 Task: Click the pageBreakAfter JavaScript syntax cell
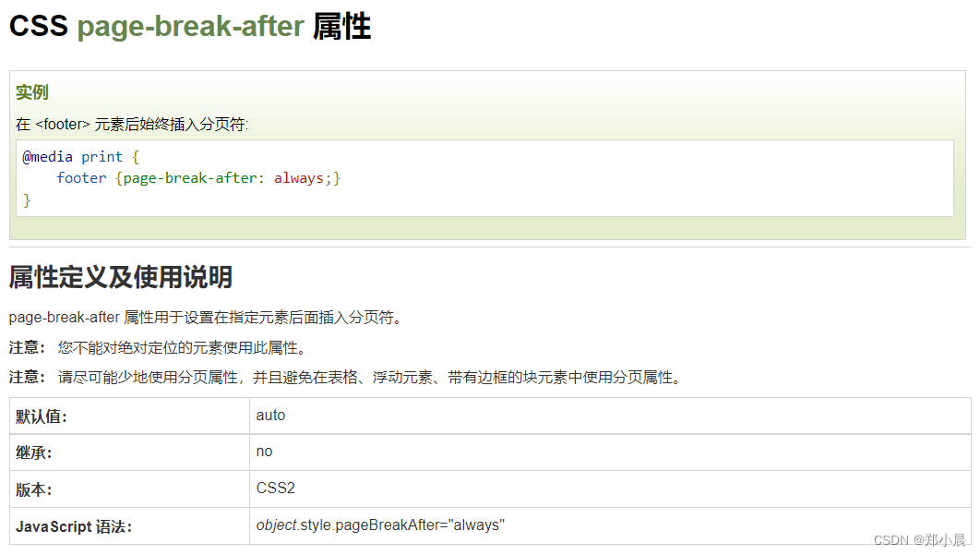(x=378, y=525)
